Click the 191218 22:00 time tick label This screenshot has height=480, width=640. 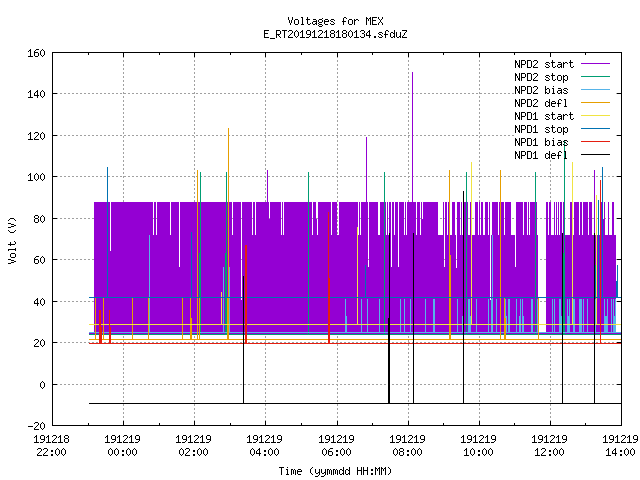(51, 446)
